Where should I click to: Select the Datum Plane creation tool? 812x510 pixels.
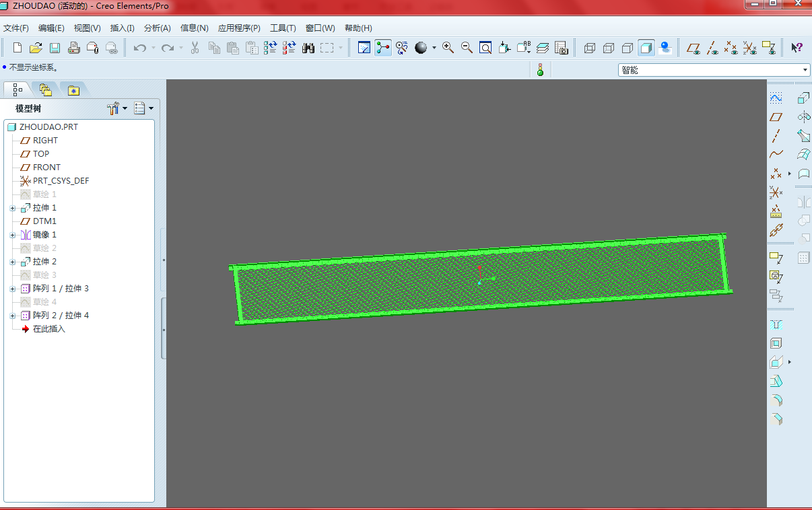coord(776,117)
